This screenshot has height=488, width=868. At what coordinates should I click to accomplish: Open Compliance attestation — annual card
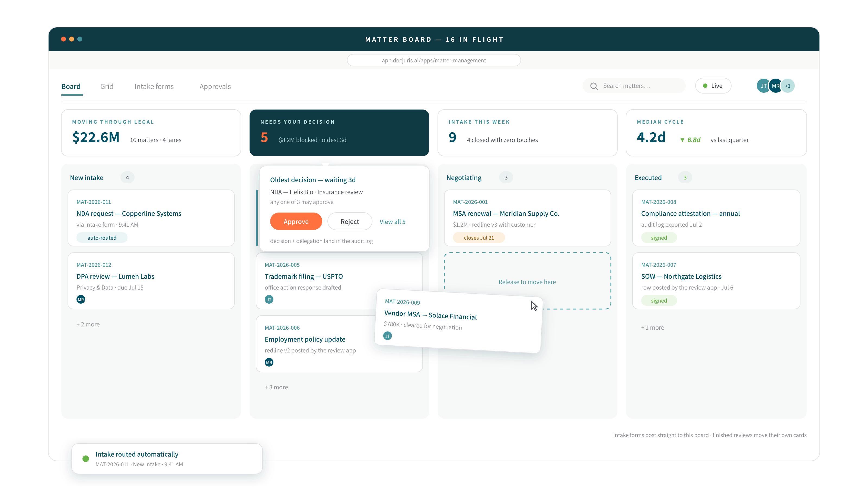tap(716, 218)
